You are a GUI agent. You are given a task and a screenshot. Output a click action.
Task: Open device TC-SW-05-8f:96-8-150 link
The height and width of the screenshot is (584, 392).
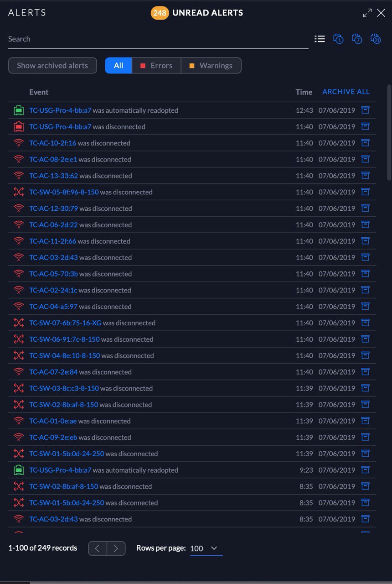[x=64, y=192]
